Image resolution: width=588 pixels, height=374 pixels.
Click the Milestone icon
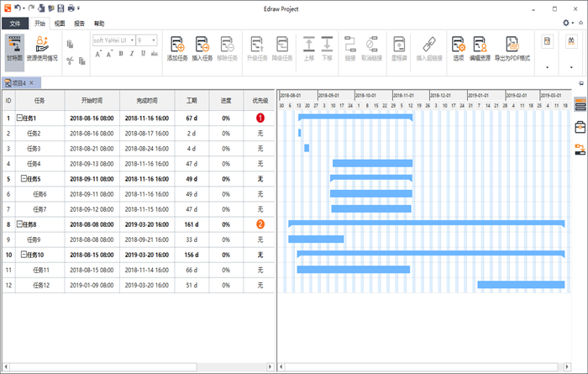coord(399,45)
